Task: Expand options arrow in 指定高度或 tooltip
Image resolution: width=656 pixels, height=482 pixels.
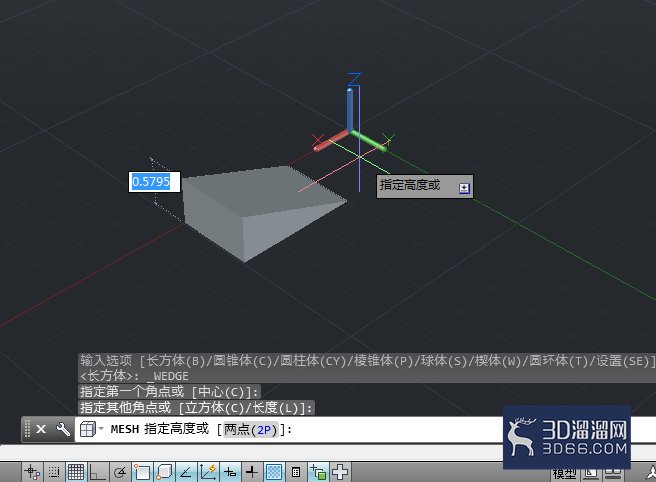Action: point(464,188)
